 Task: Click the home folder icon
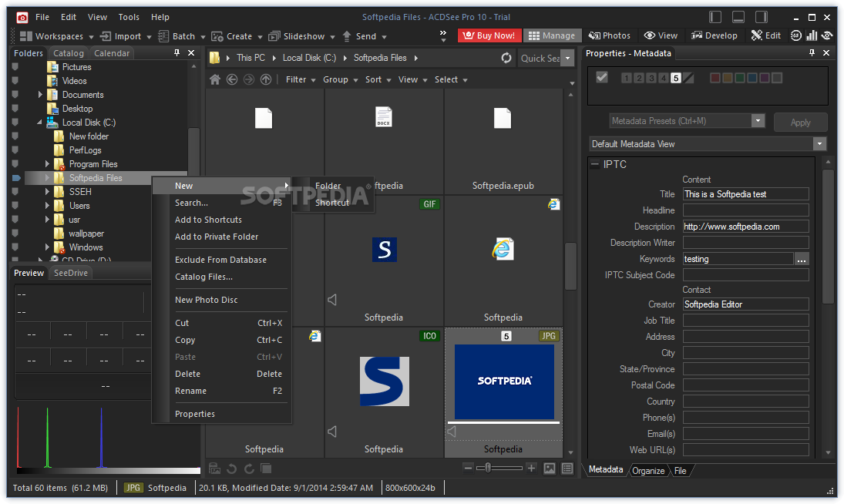(215, 79)
